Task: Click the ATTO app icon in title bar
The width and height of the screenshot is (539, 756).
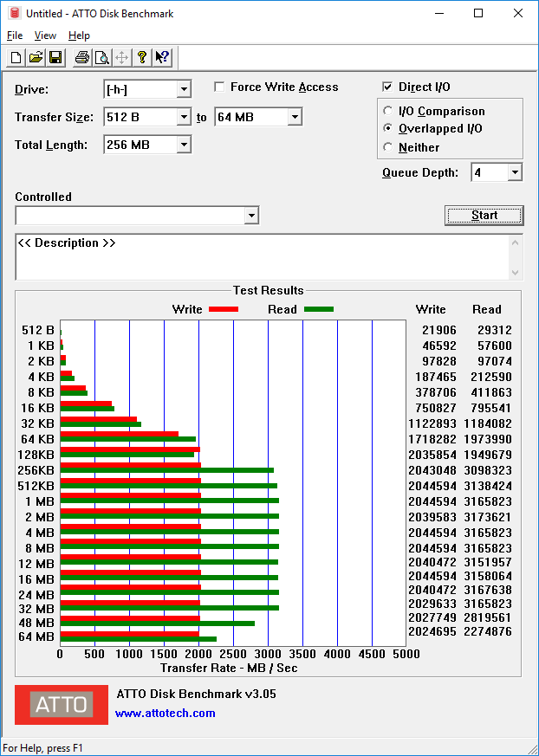Action: (x=15, y=13)
